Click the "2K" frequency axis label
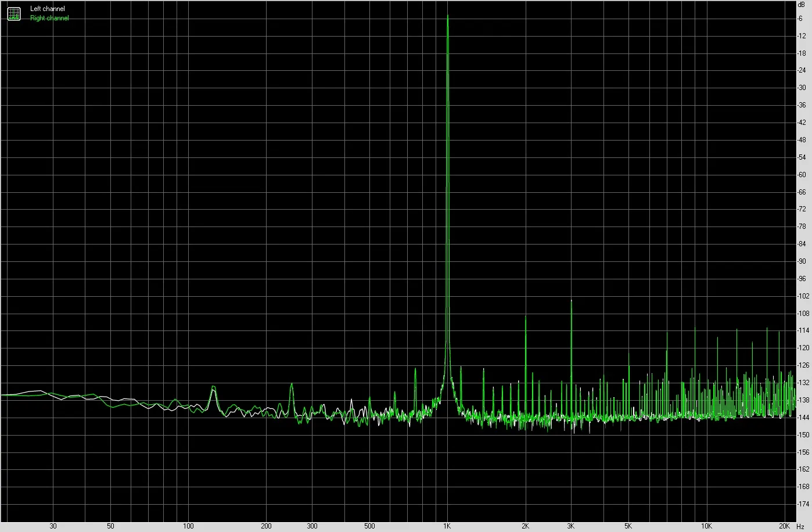The image size is (812, 532). (525, 526)
